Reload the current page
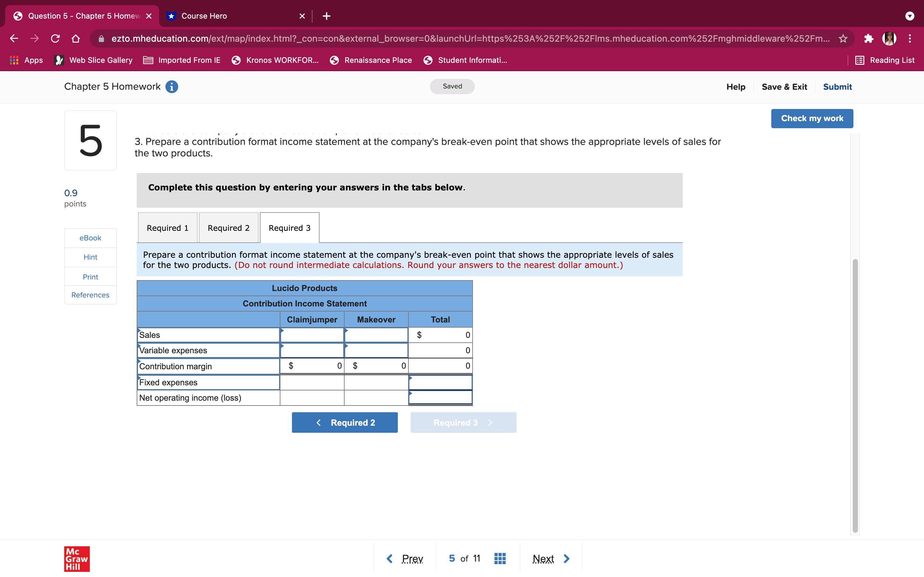 [56, 38]
